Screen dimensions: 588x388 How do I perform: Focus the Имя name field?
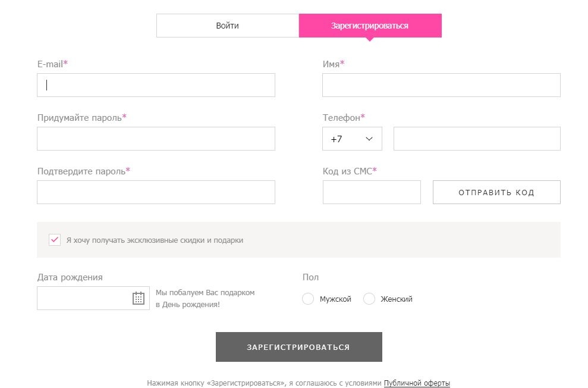coord(441,85)
